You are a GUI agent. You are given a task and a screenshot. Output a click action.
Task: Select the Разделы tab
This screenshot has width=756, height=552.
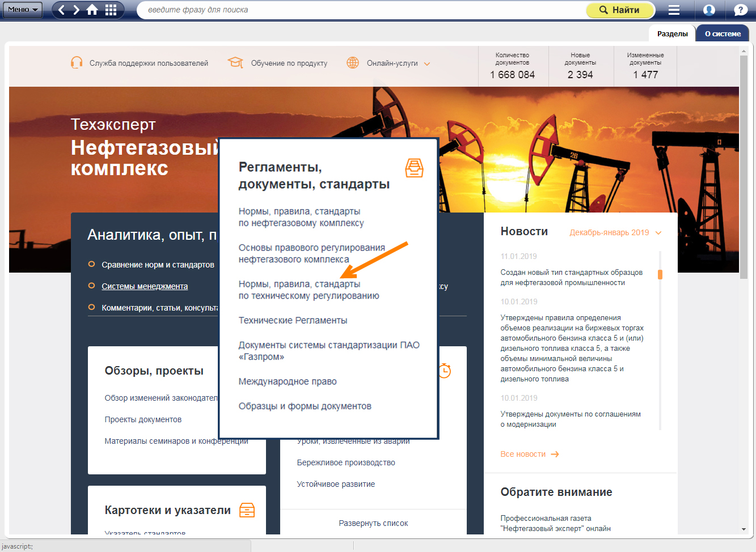point(672,33)
